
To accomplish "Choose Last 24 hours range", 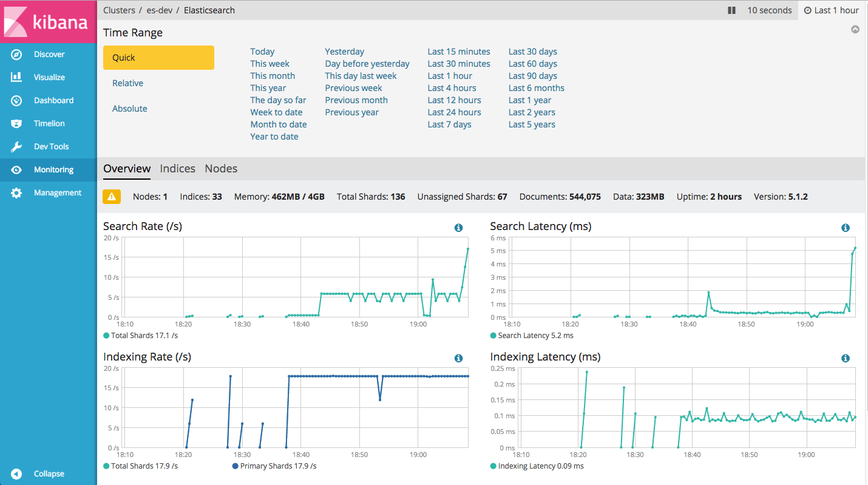I will tap(454, 112).
